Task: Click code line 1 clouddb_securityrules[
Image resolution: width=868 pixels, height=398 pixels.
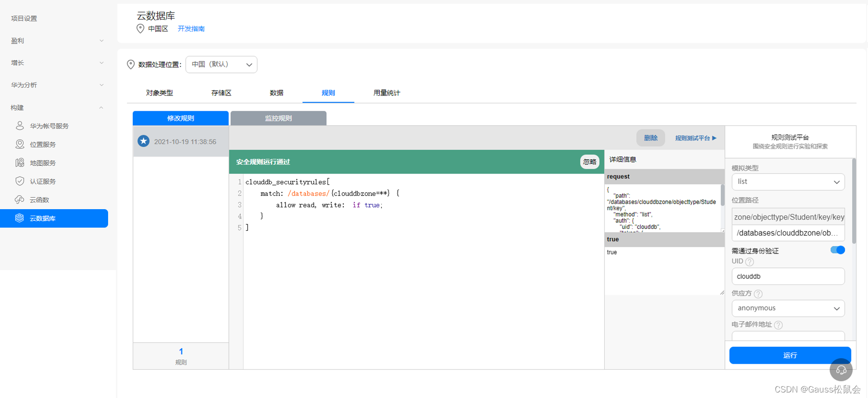Action: [x=287, y=182]
